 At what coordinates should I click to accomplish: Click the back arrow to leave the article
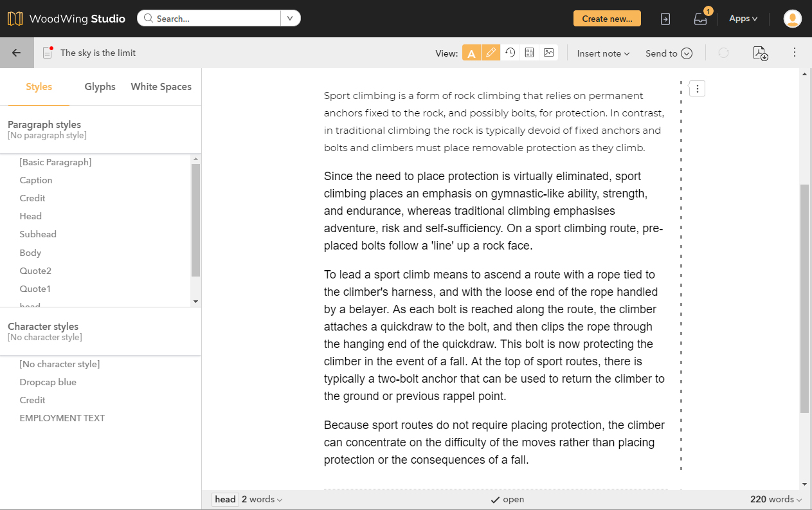(16, 51)
